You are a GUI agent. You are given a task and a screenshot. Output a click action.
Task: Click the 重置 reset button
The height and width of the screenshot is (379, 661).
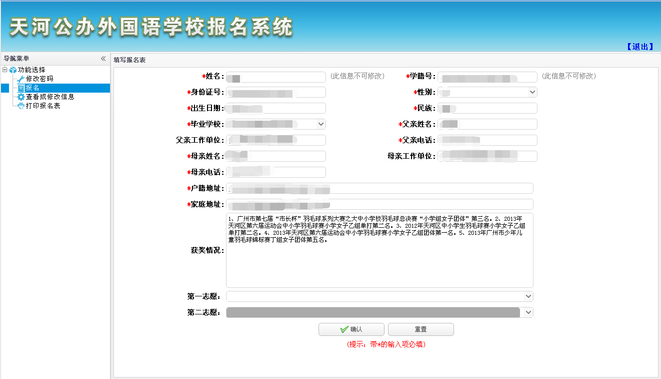(x=421, y=329)
